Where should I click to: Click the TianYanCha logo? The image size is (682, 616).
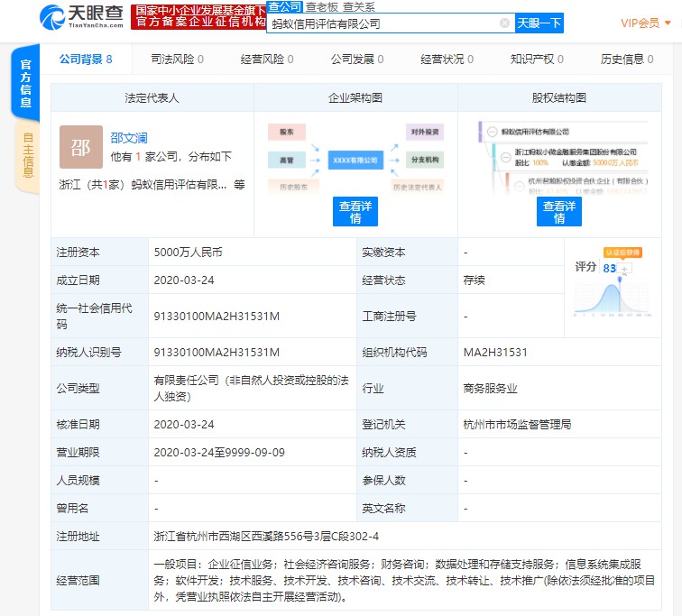[x=81, y=17]
